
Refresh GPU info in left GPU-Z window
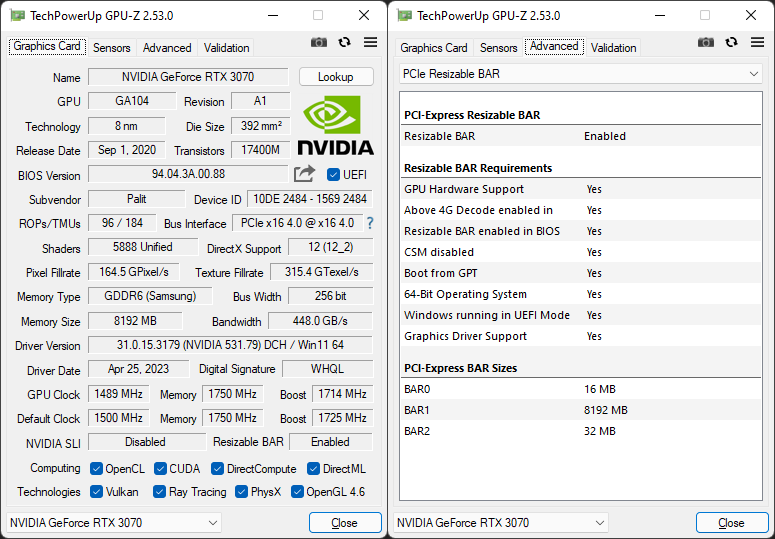[x=344, y=42]
